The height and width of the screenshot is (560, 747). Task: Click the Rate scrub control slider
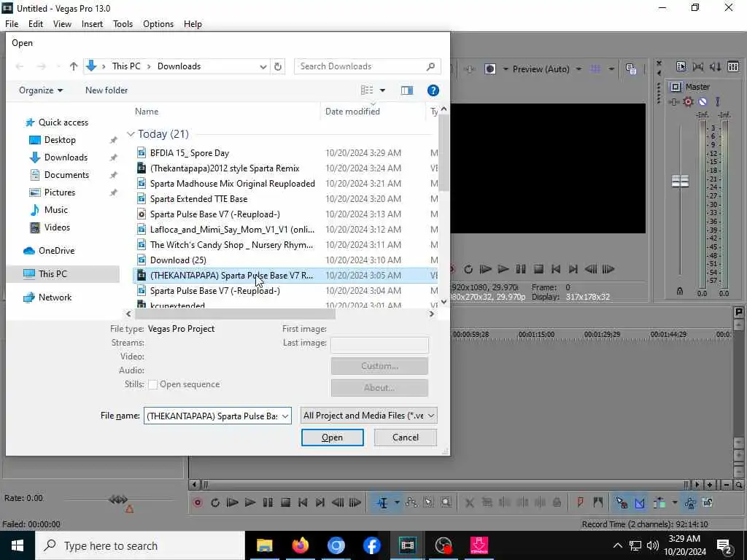[x=118, y=499]
